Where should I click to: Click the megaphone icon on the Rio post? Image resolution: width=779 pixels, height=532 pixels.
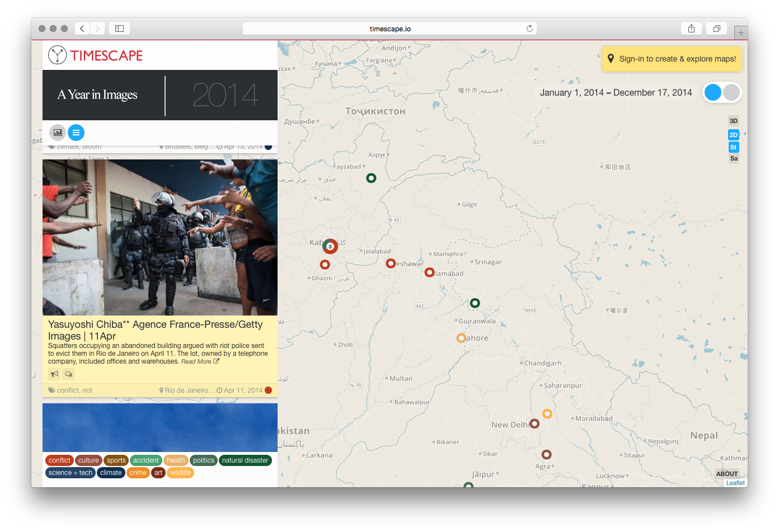pos(54,374)
